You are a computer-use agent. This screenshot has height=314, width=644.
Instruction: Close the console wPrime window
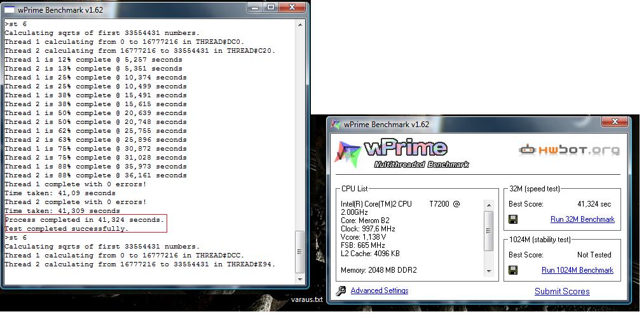pos(293,7)
